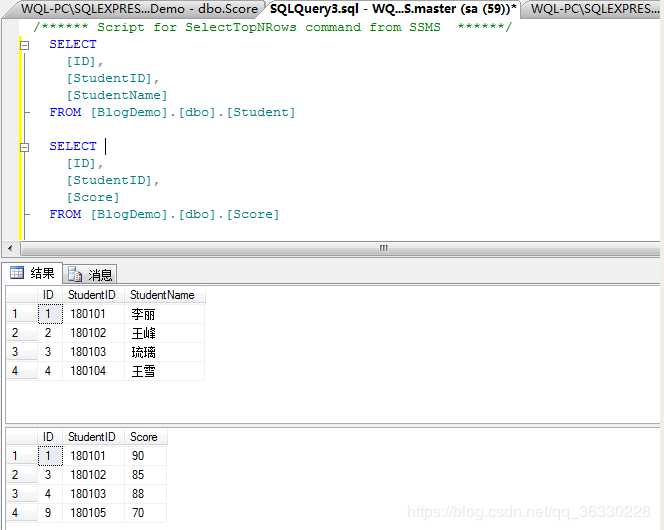Screen dimensions: 664x530
Task: Click the [Score] column line in editor
Action: 93,197
